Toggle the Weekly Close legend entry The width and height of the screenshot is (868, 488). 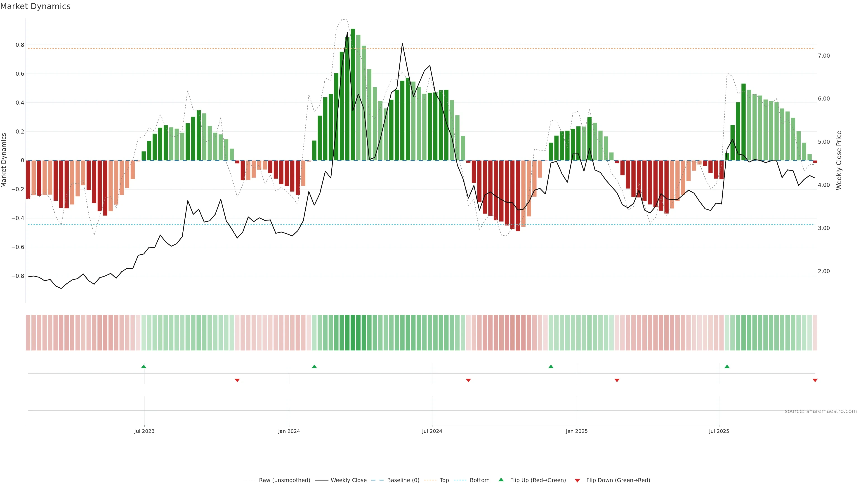click(348, 480)
